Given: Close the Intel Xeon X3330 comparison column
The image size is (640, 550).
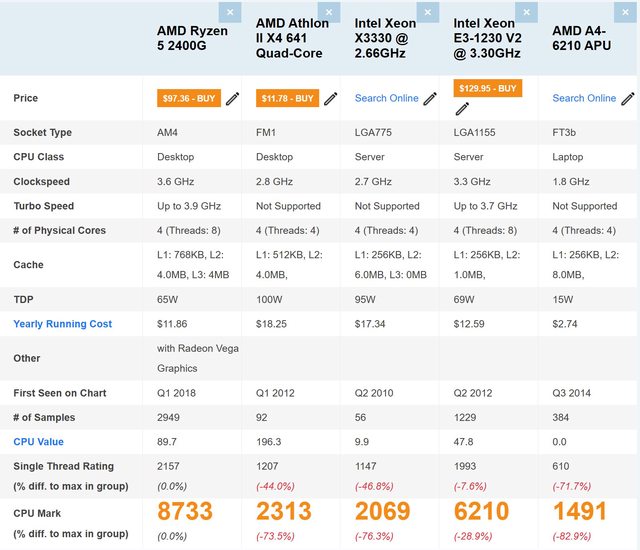Looking at the screenshot, I should tap(428, 12).
